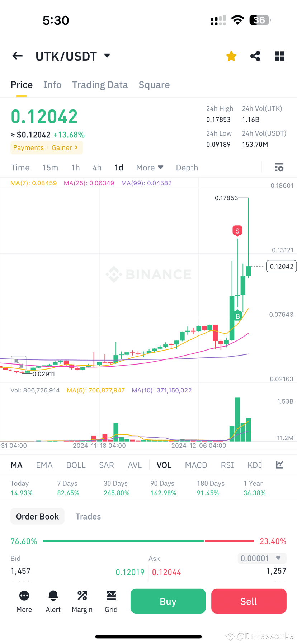Open the 0.00001 price precision dropdown
The width and height of the screenshot is (297, 644).
click(x=262, y=558)
